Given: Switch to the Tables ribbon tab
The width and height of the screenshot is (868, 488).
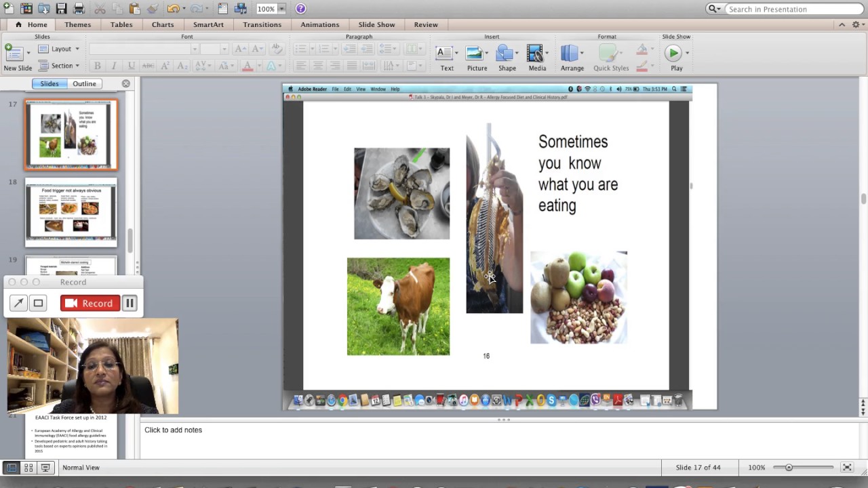Looking at the screenshot, I should click(x=121, y=24).
